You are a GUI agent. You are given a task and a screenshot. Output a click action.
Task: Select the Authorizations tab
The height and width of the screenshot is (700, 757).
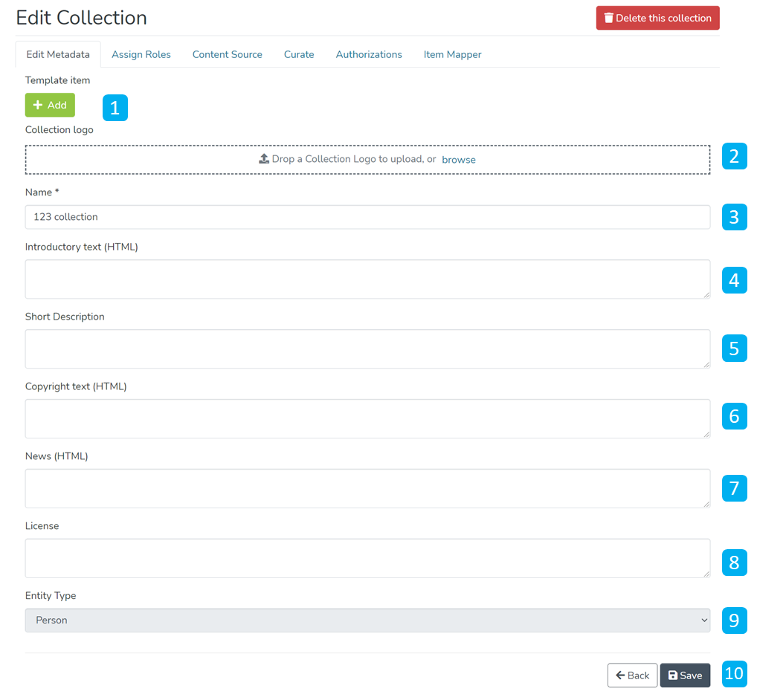point(369,54)
